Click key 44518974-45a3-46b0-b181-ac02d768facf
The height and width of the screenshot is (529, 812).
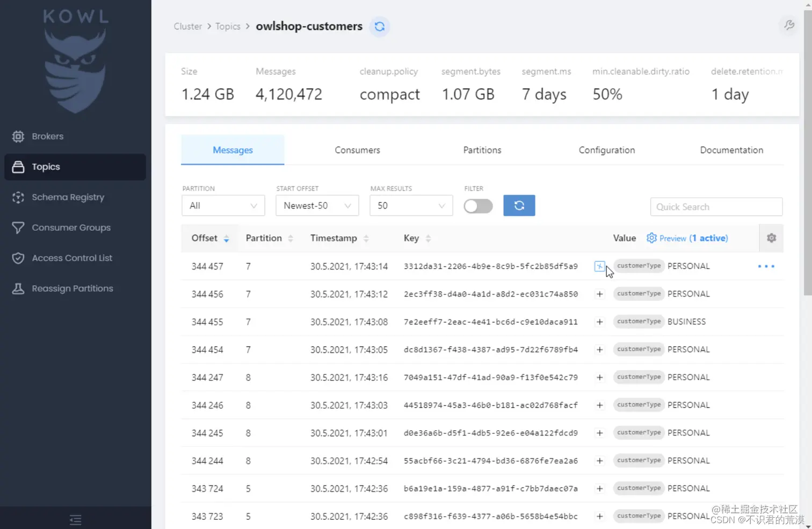(x=491, y=405)
